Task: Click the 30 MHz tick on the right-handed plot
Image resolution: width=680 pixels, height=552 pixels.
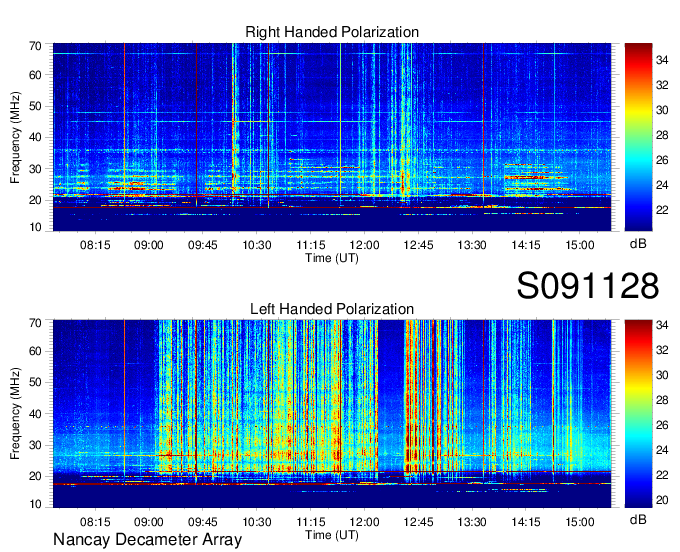Action: [35, 169]
